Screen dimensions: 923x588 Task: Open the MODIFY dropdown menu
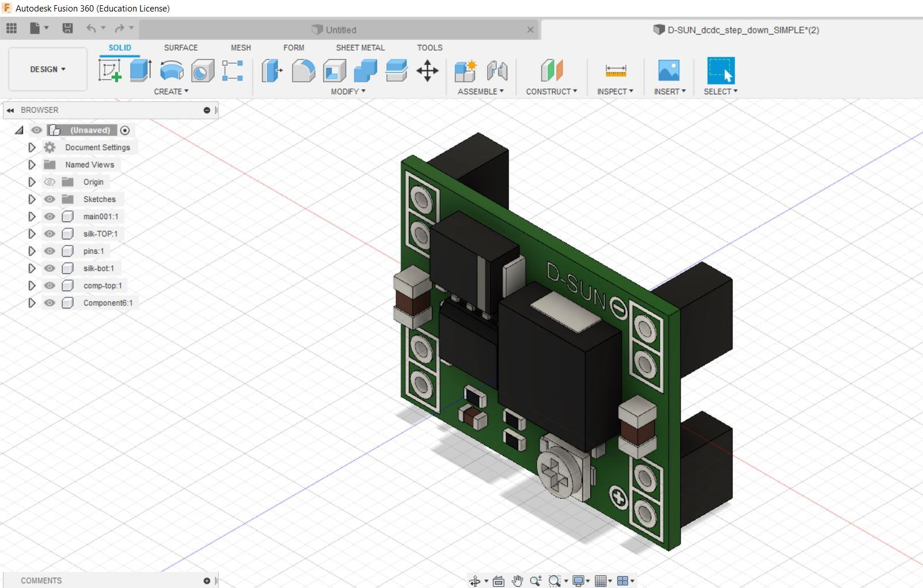coord(348,91)
